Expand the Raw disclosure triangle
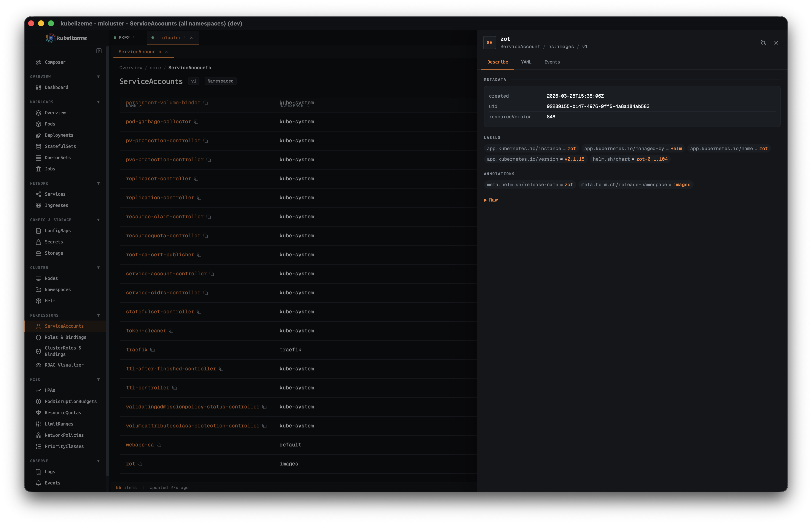This screenshot has width=812, height=524. pyautogui.click(x=485, y=200)
